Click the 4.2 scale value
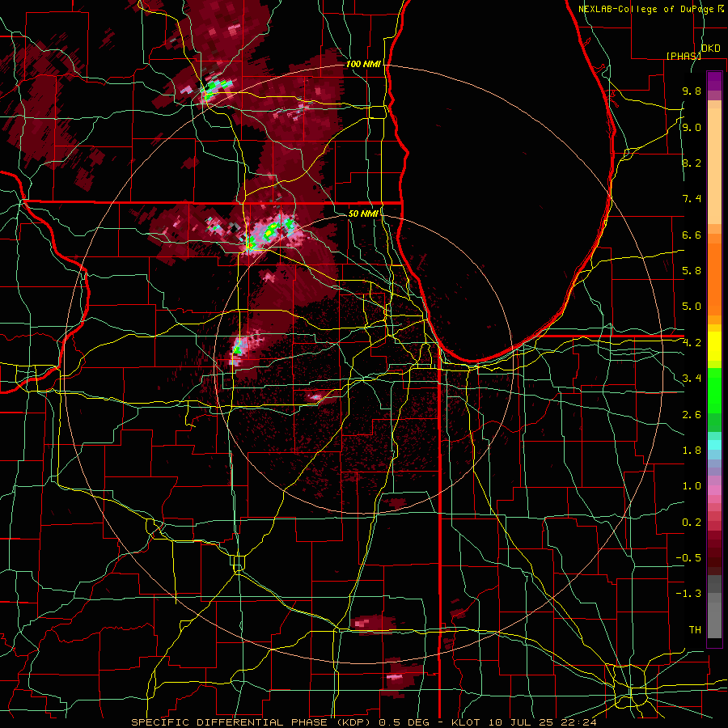Image resolution: width=728 pixels, height=728 pixels. 692,343
